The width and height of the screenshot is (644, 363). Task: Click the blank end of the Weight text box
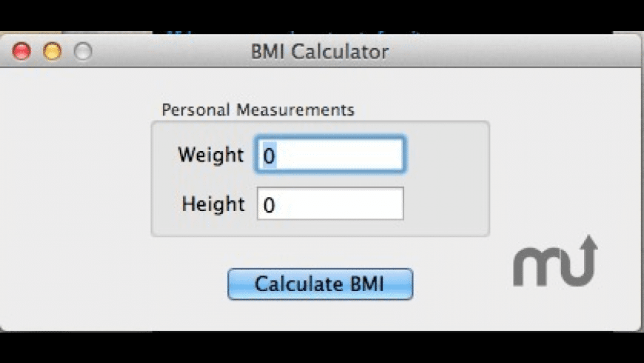(341, 156)
